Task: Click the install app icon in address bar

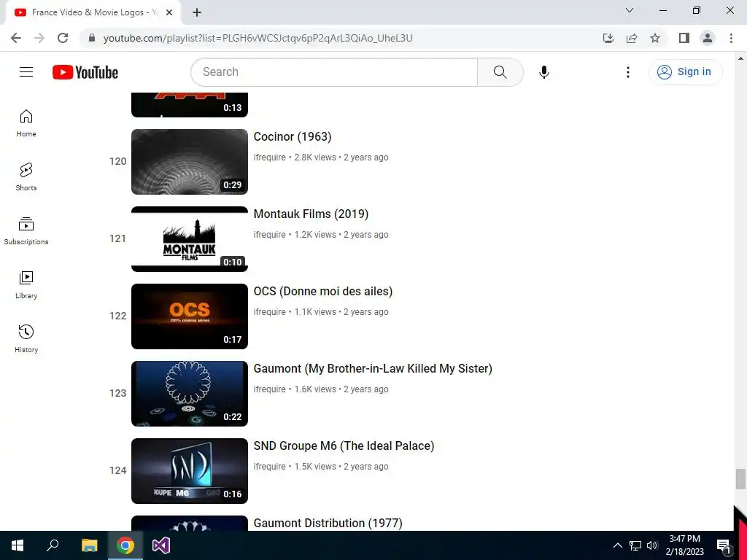Action: pyautogui.click(x=608, y=38)
